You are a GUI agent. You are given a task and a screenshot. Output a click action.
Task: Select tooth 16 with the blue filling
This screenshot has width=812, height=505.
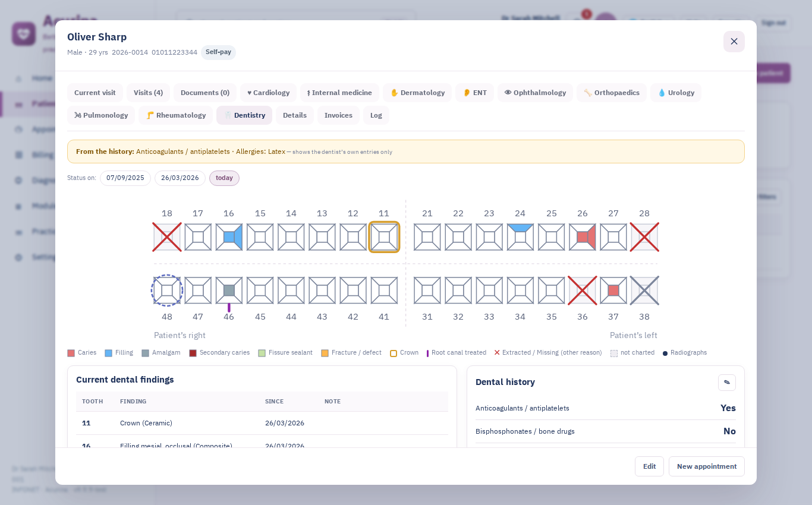click(229, 237)
